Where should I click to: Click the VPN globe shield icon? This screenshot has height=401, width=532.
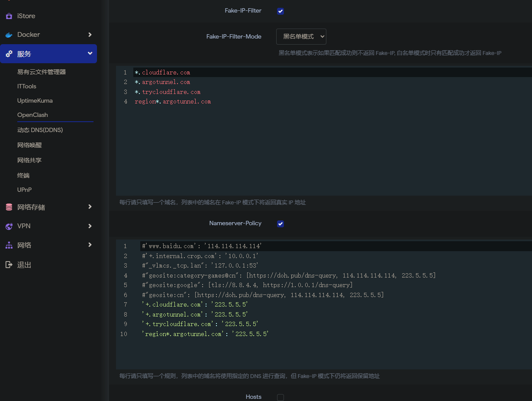tap(9, 226)
